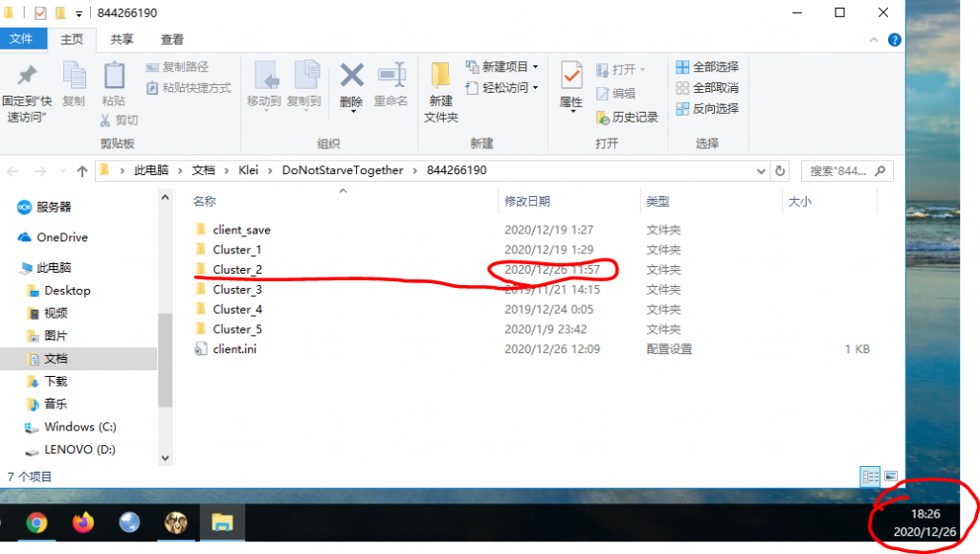The height and width of the screenshot is (554, 980).
Task: Click Select all
Action: pyautogui.click(x=707, y=67)
